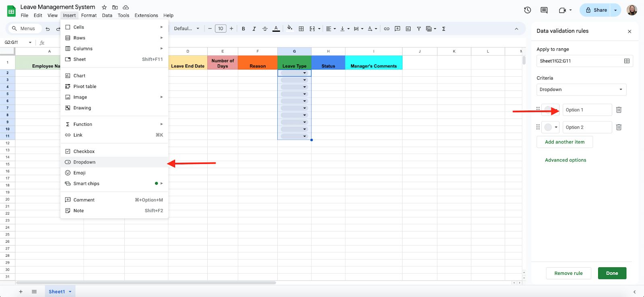Click Add another item
The width and height of the screenshot is (644, 297).
click(564, 142)
